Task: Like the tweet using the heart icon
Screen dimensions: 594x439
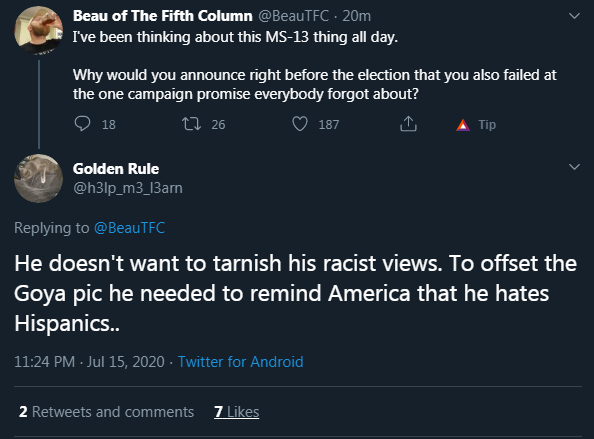Action: pos(300,124)
